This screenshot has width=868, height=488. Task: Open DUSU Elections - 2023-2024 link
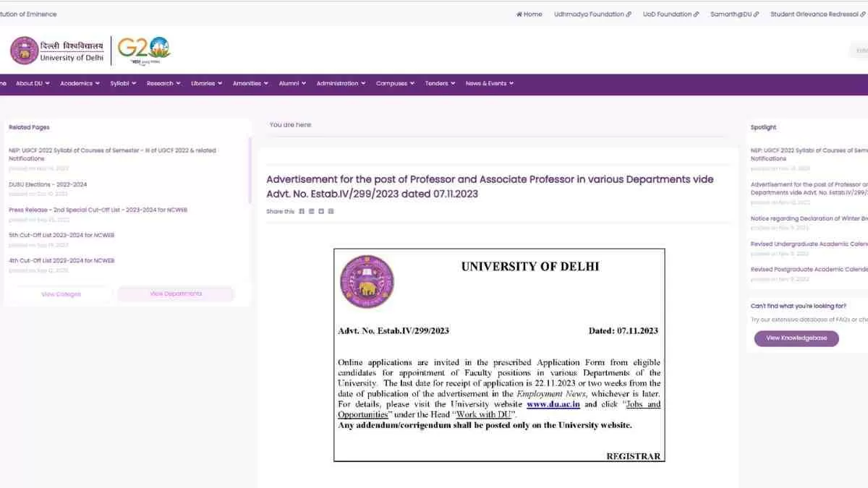[48, 184]
